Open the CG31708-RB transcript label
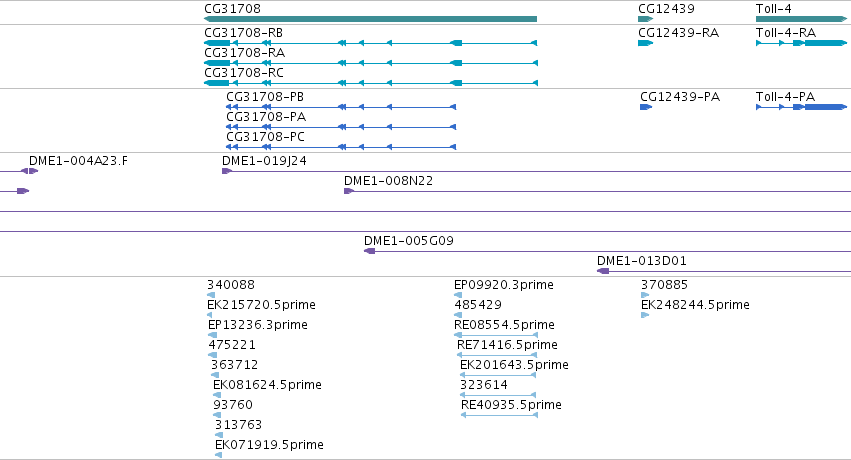This screenshot has height=460, width=851. pos(243,33)
